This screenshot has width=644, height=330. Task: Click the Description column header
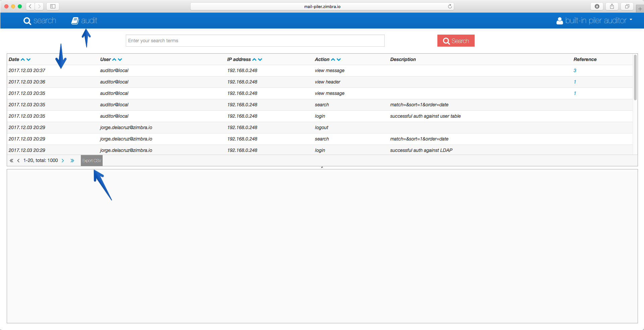pyautogui.click(x=403, y=59)
